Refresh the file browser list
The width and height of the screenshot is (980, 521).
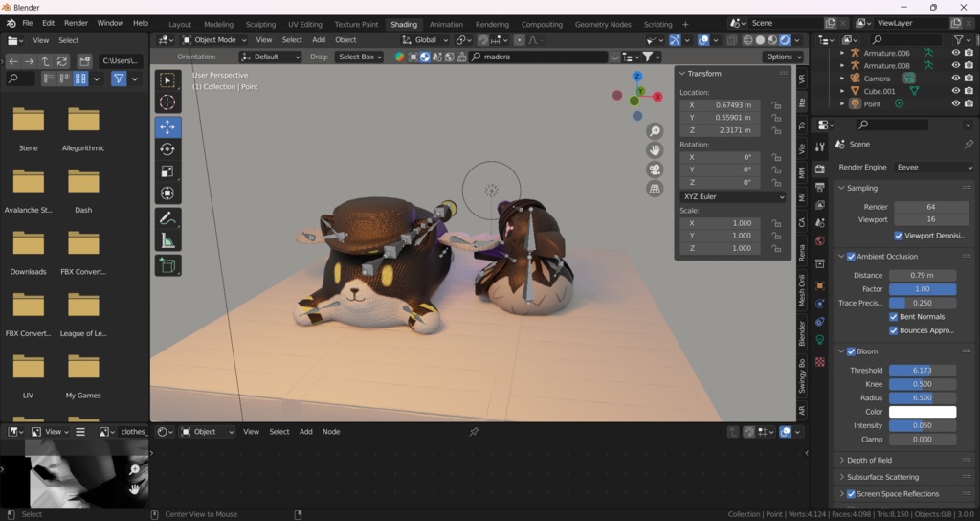click(x=62, y=61)
